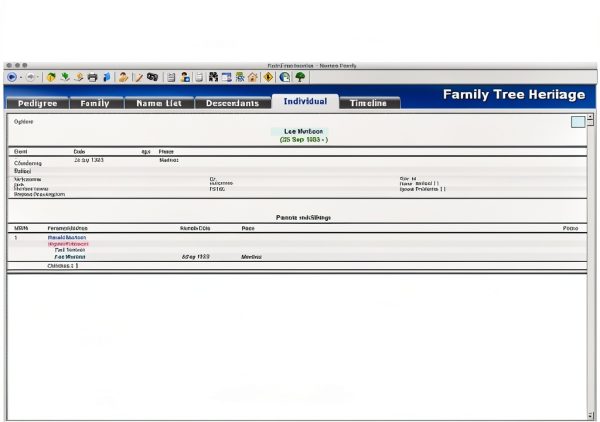
Task: Click the light blue photo placeholder box
Action: (x=578, y=122)
